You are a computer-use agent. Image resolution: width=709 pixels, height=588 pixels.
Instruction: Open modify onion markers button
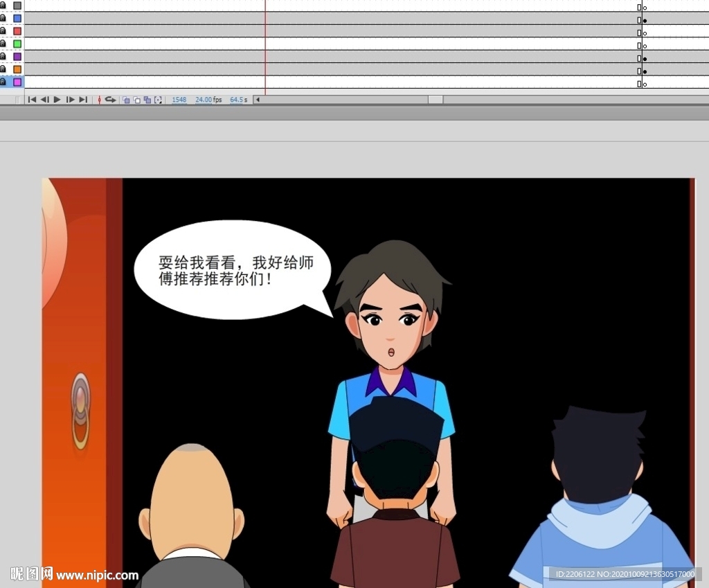click(158, 100)
